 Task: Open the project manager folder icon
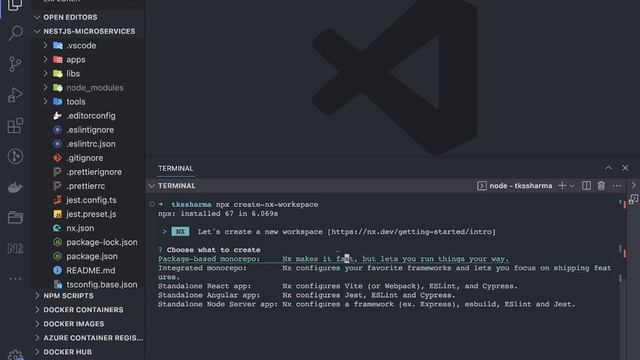coord(15,218)
